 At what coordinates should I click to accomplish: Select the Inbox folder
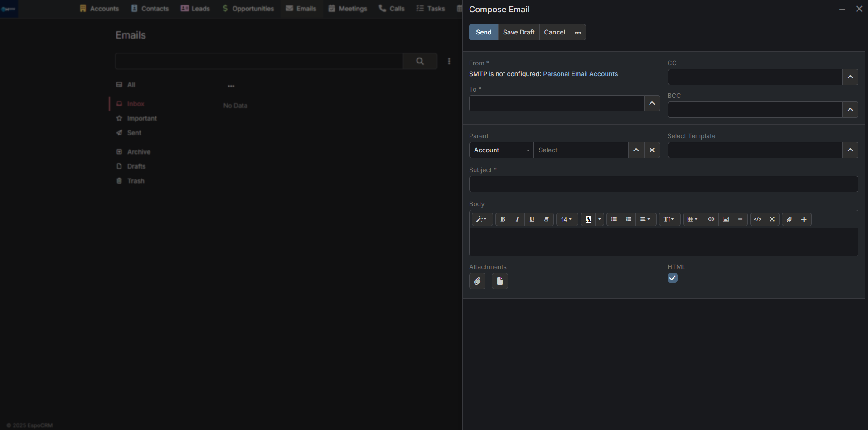(x=136, y=104)
